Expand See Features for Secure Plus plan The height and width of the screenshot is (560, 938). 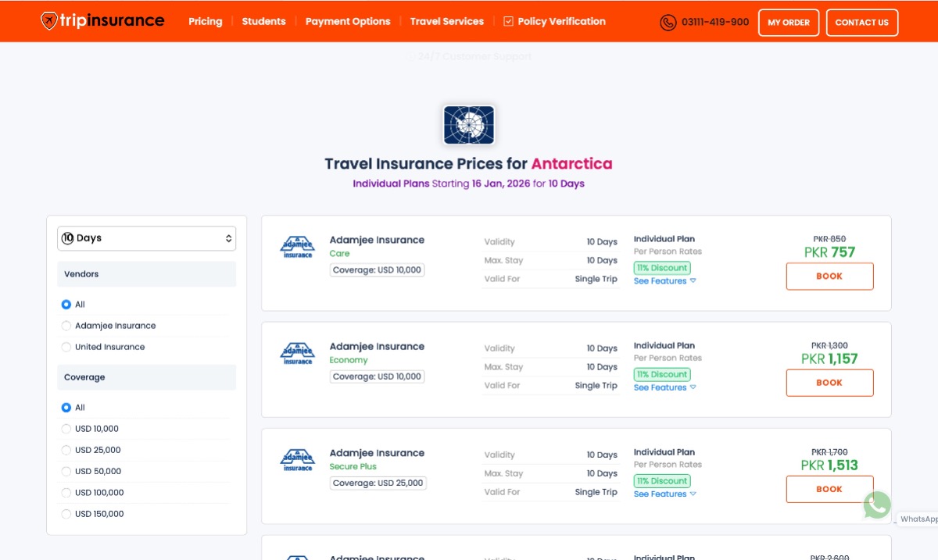[x=664, y=494]
